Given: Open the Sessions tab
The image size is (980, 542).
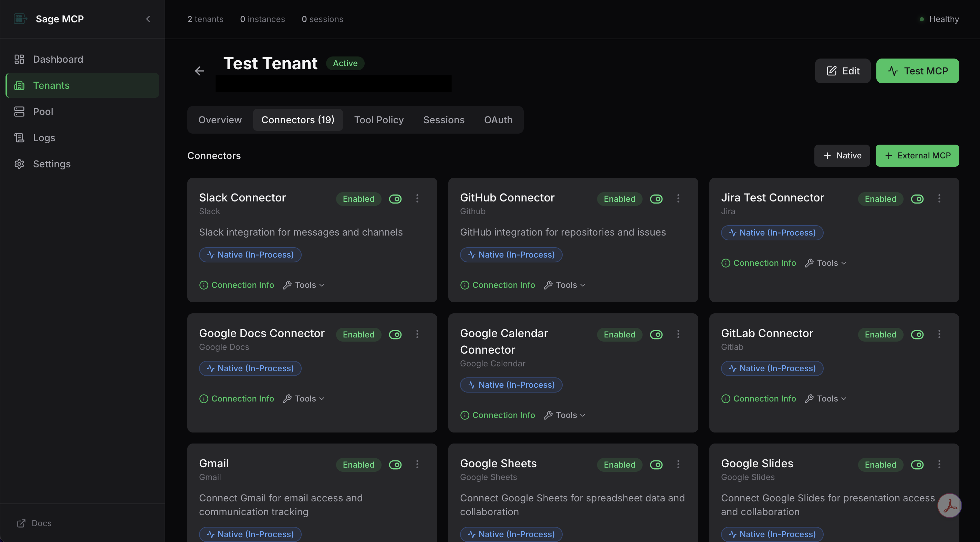Looking at the screenshot, I should pyautogui.click(x=444, y=120).
